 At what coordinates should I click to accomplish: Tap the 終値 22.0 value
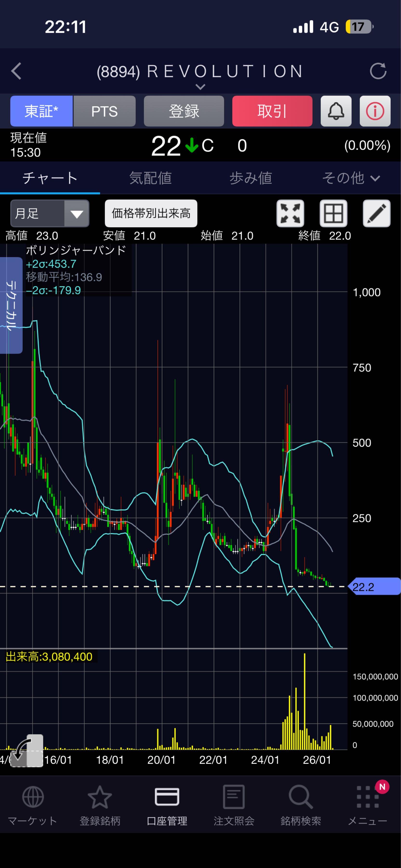tap(325, 236)
